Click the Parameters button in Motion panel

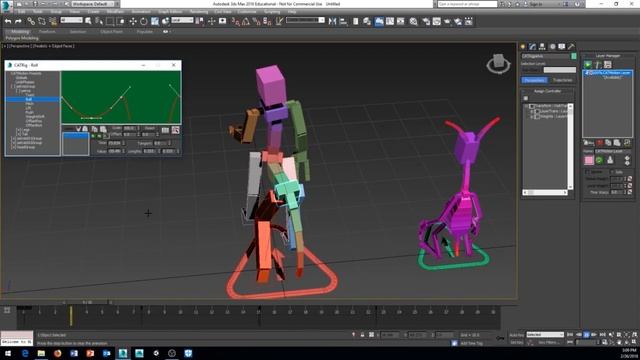coord(534,80)
